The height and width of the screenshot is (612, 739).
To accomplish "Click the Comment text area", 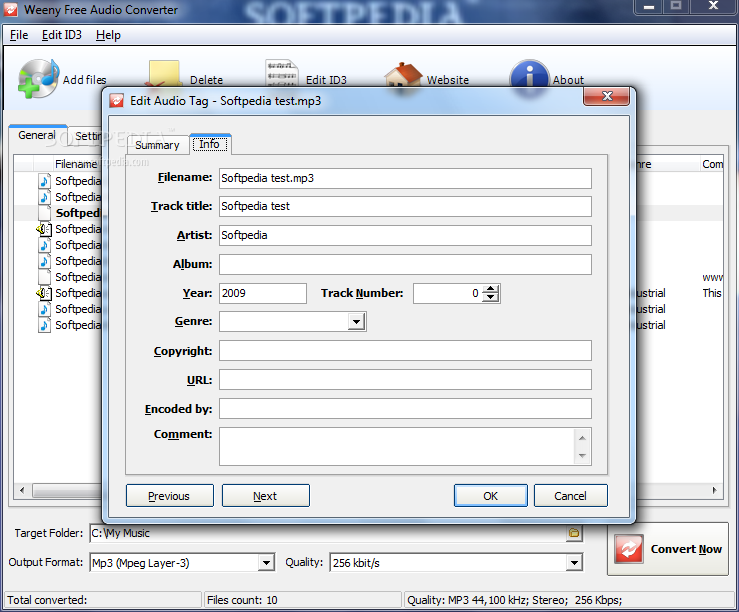I will click(x=397, y=446).
